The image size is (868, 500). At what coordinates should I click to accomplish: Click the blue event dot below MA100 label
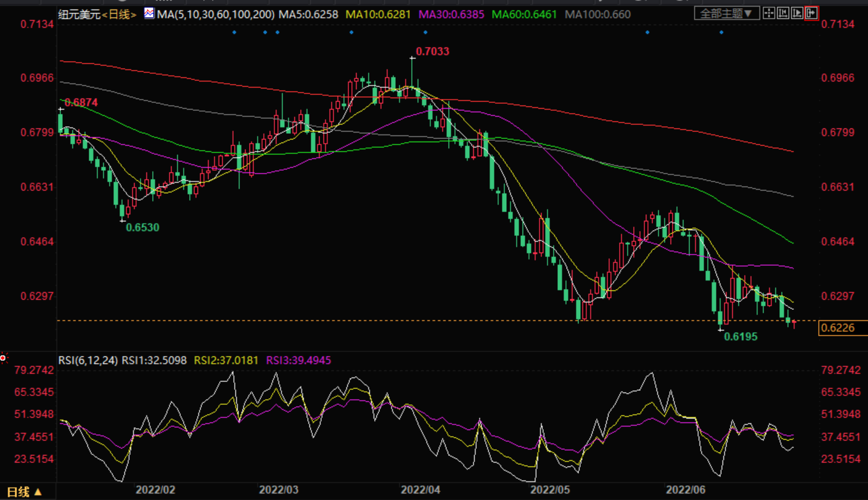pos(647,32)
